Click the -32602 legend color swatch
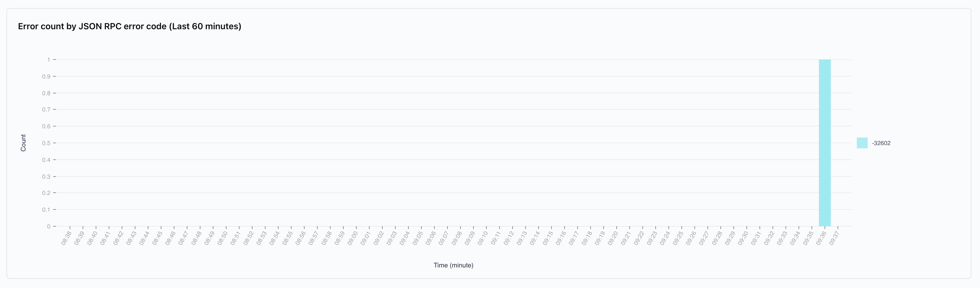 [x=862, y=143]
